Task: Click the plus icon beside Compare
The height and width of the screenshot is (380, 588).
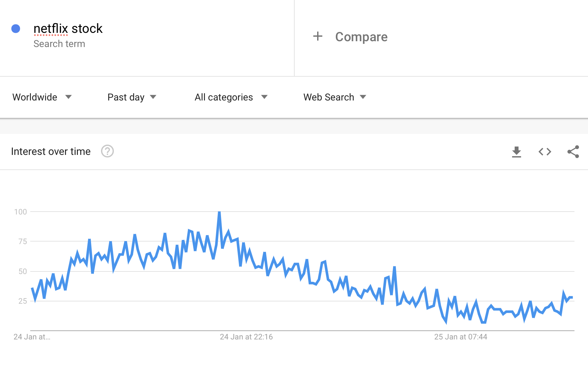Action: [318, 36]
